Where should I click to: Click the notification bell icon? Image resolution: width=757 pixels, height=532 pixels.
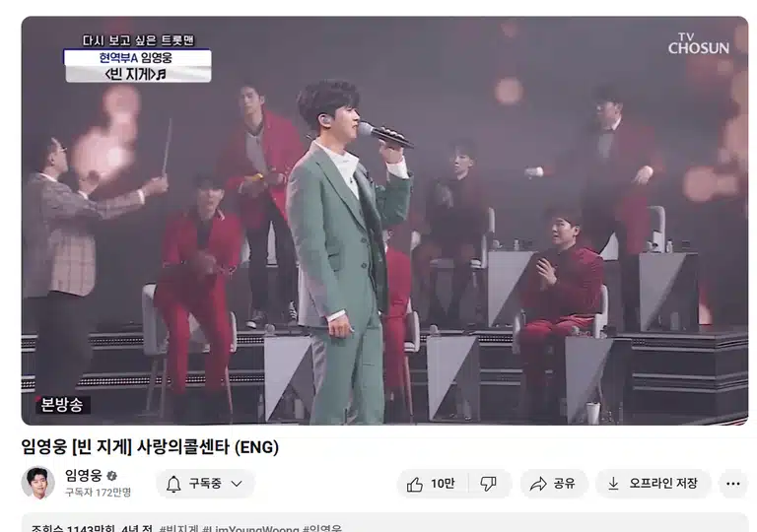tap(173, 484)
